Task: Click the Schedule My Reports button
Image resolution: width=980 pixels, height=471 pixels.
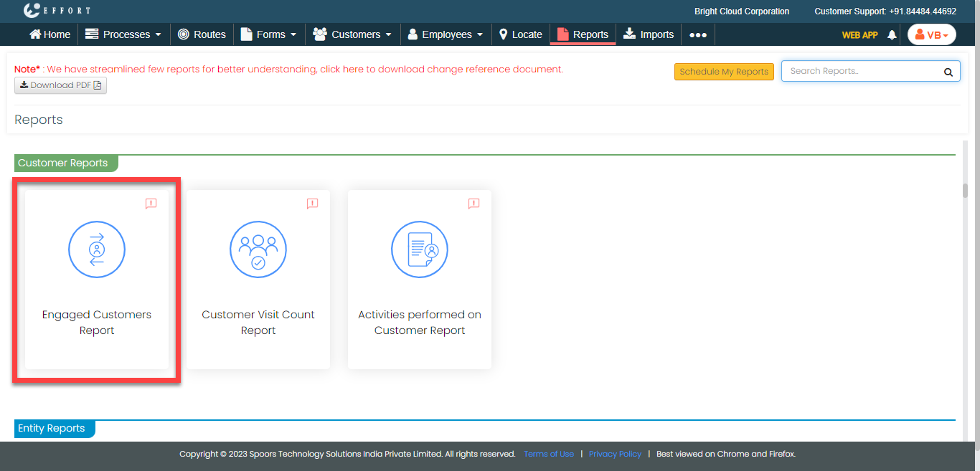Action: tap(724, 72)
